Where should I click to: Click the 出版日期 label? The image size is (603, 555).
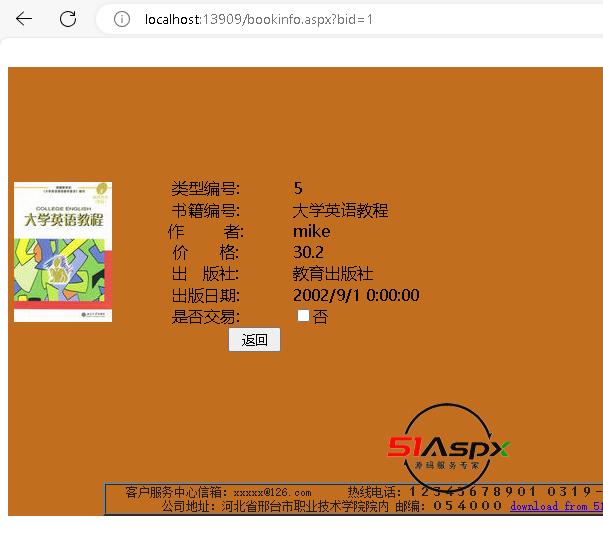[x=205, y=296]
